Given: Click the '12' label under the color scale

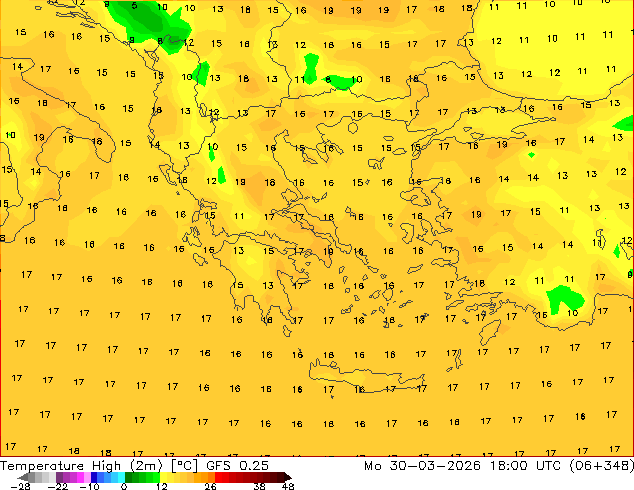Looking at the screenshot, I should pos(162,486).
